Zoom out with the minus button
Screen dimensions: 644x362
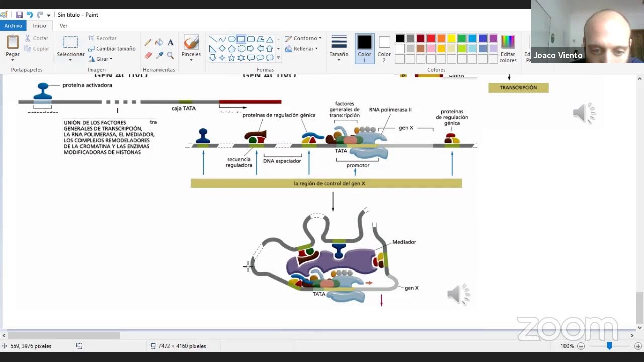(x=581, y=346)
